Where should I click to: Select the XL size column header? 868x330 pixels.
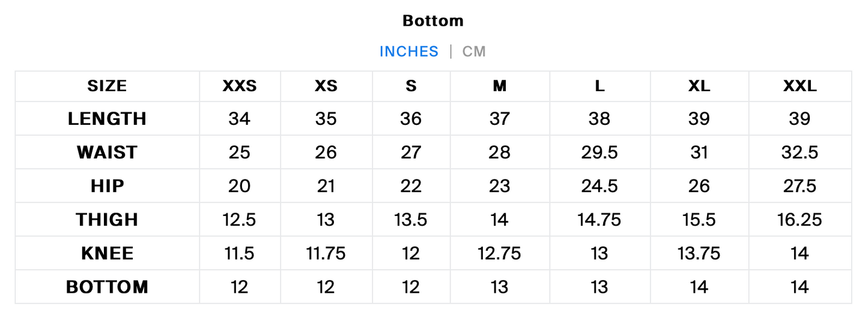[x=699, y=86]
